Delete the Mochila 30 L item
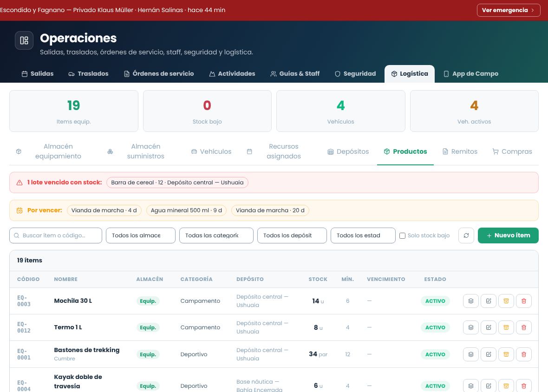Screen dimensions: 548x392 point(524,301)
